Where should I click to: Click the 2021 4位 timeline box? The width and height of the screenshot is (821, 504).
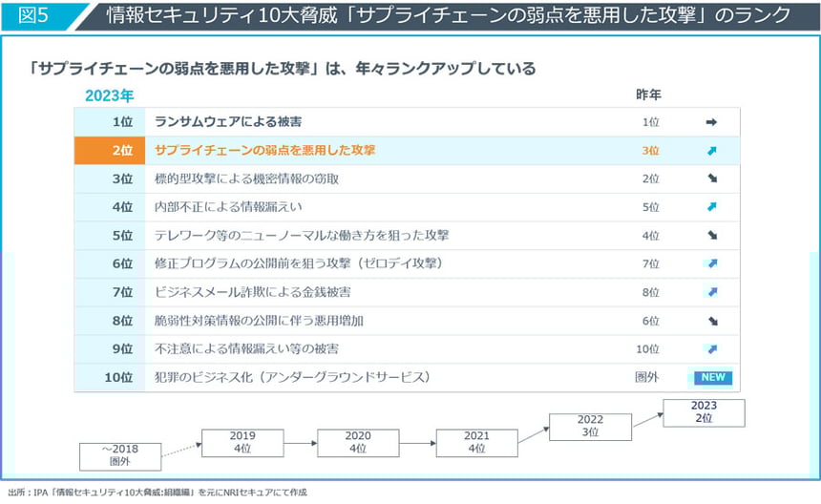[x=477, y=443]
